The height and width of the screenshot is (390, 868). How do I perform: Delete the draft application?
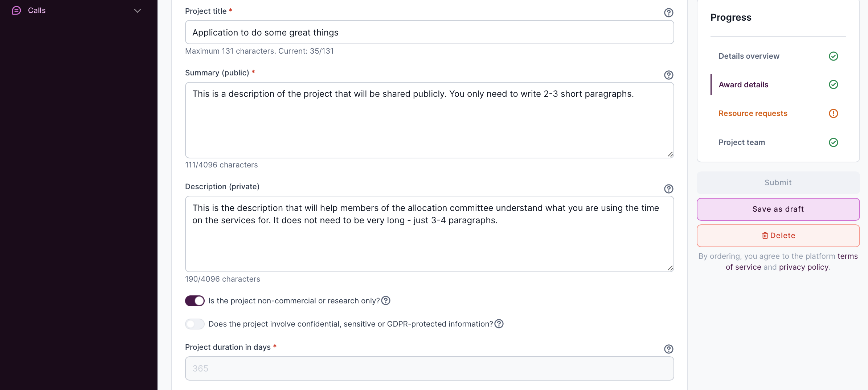coord(778,235)
